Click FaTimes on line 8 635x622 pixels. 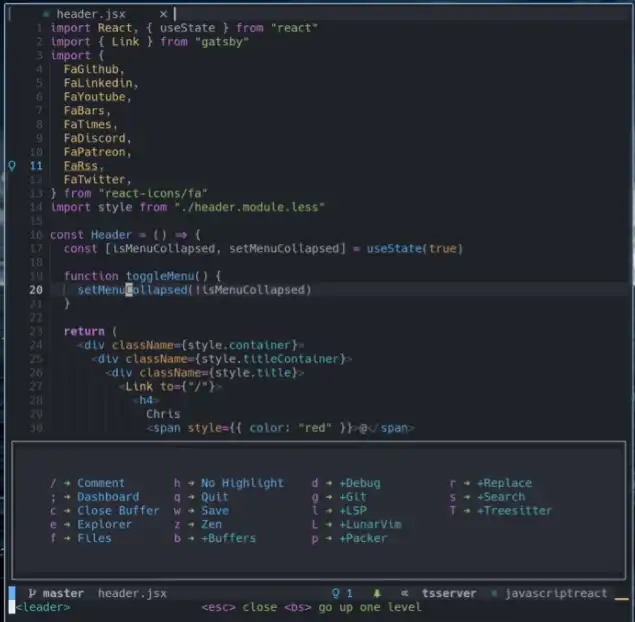(x=87, y=124)
